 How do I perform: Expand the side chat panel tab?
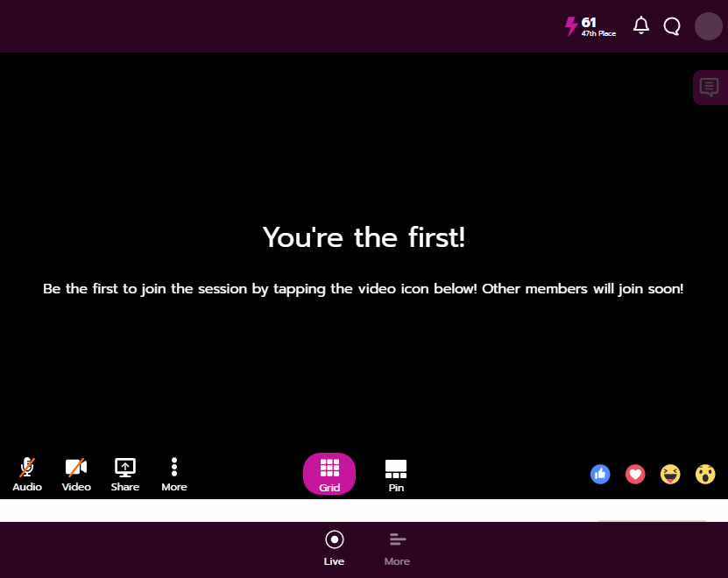click(710, 88)
